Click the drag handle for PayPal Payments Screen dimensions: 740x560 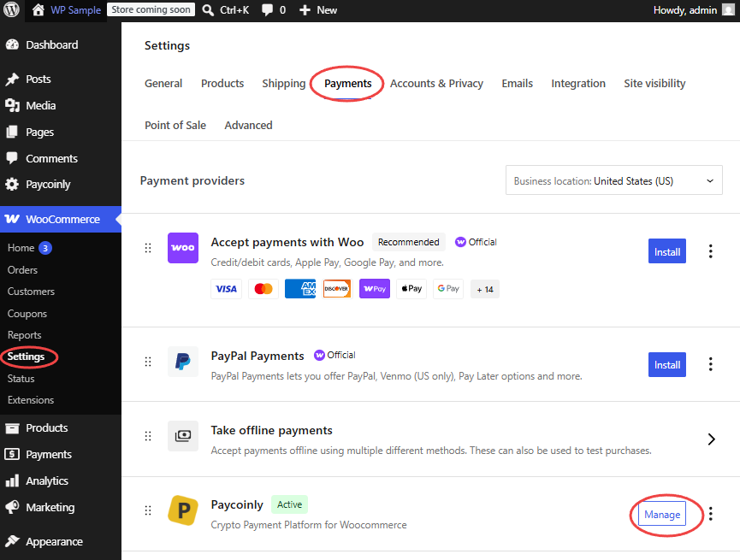click(148, 362)
